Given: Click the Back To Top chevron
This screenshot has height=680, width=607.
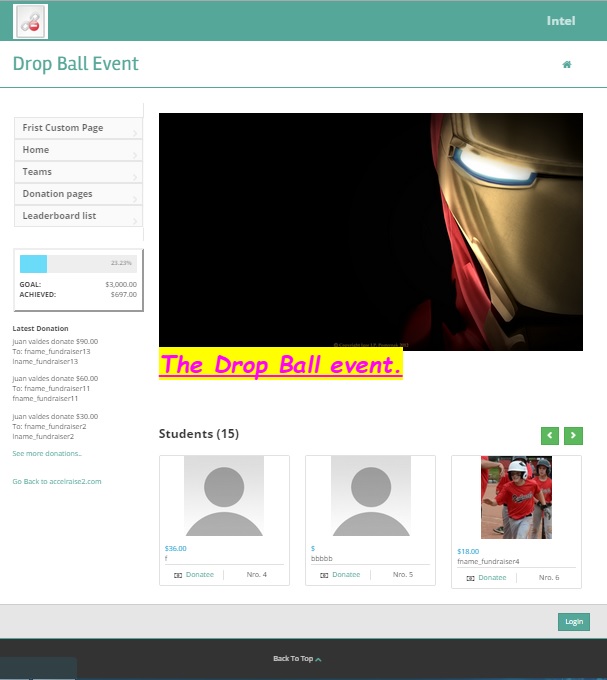Looking at the screenshot, I should point(318,659).
